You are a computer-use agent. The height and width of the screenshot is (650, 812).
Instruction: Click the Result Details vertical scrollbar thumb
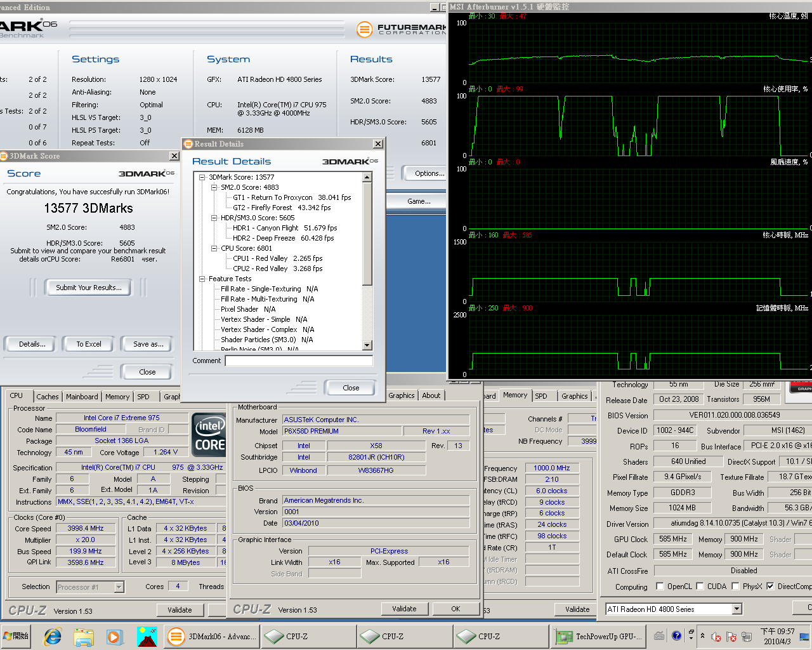pyautogui.click(x=367, y=233)
